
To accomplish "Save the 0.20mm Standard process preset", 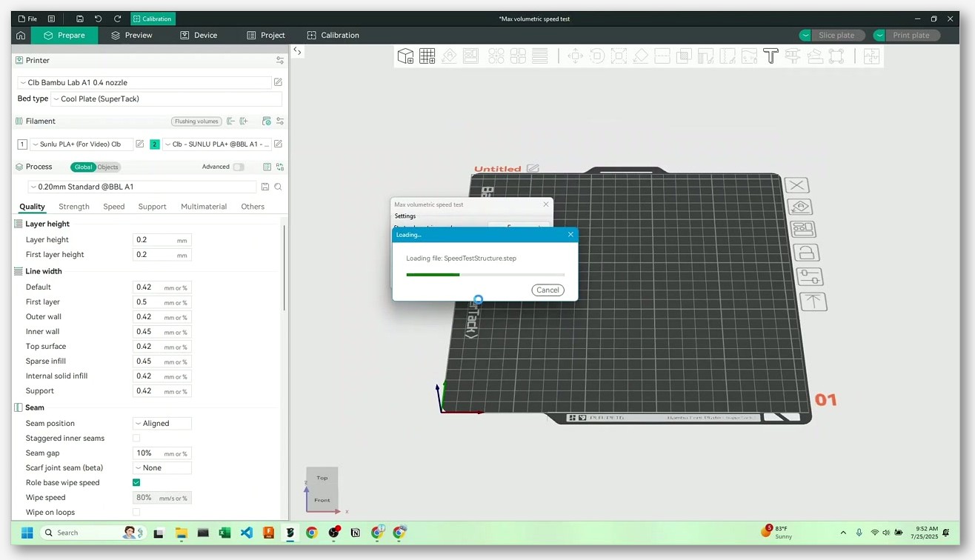I will (264, 187).
